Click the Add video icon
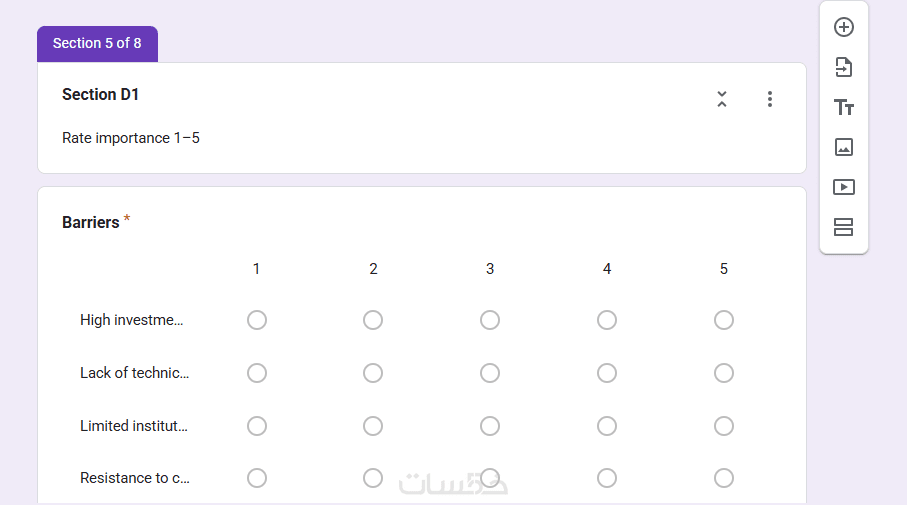 tap(843, 187)
